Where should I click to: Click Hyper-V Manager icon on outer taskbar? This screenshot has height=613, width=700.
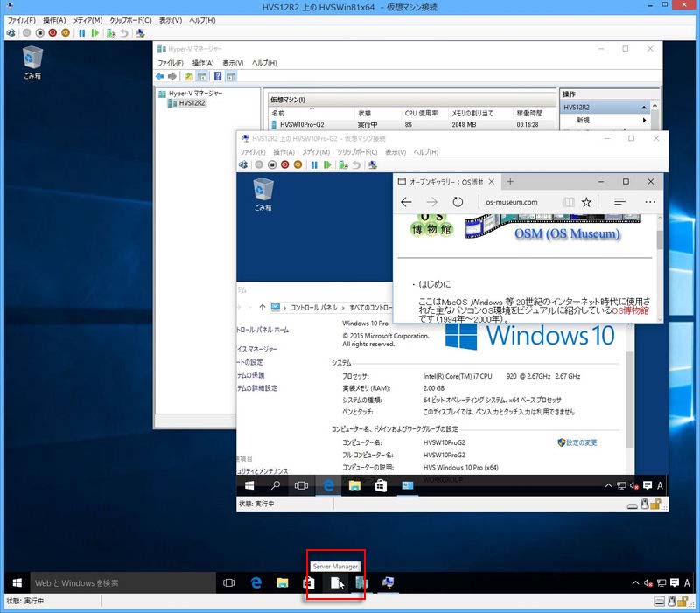(361, 582)
